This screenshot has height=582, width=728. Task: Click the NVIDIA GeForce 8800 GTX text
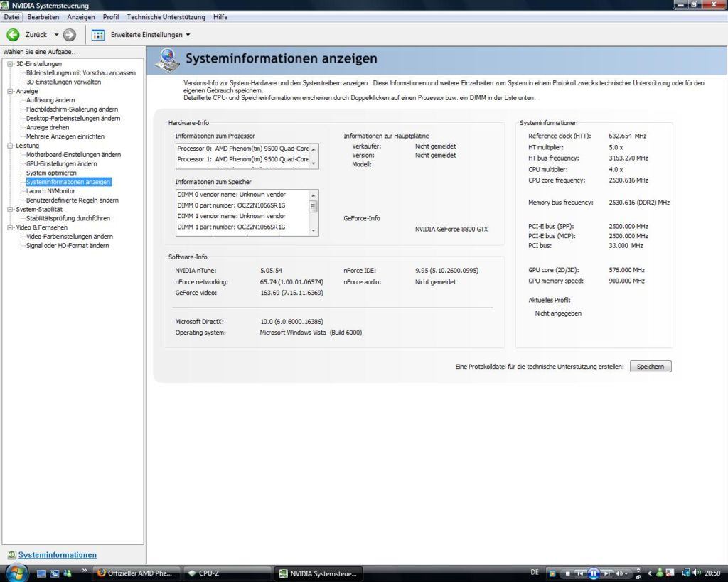tap(451, 230)
